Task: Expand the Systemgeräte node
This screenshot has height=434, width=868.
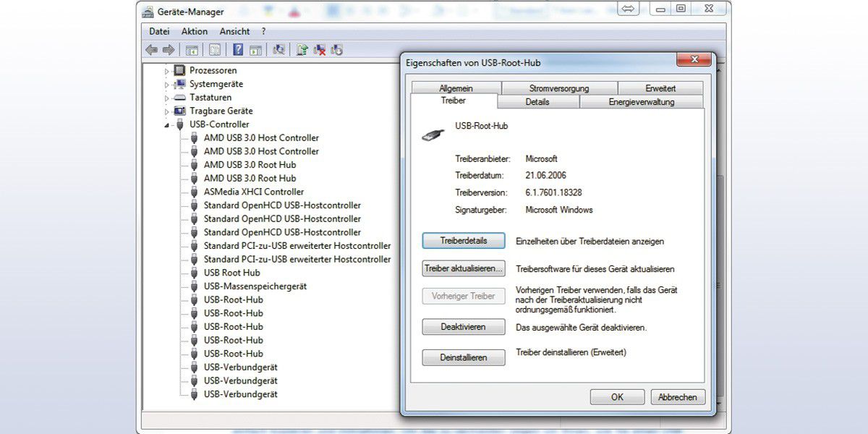Action: coord(166,85)
